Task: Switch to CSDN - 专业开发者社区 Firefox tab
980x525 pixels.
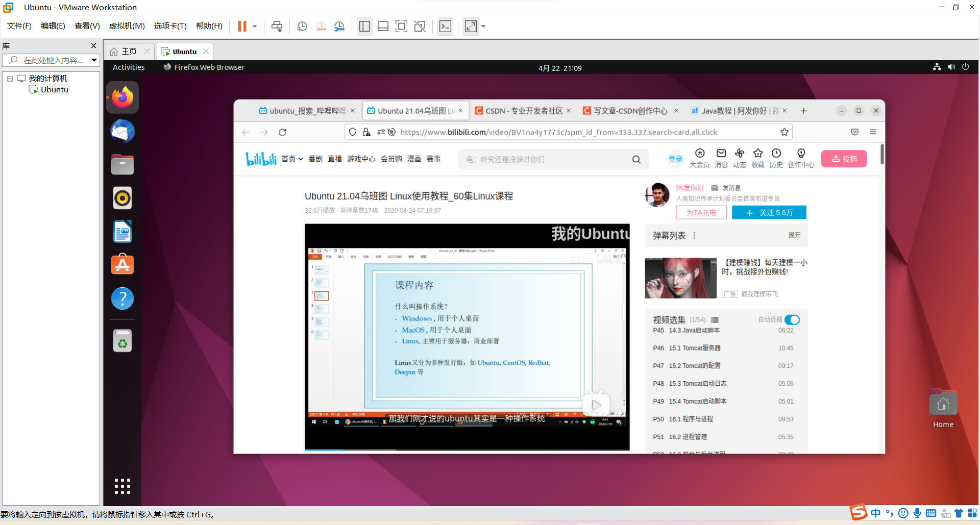Action: (x=523, y=111)
